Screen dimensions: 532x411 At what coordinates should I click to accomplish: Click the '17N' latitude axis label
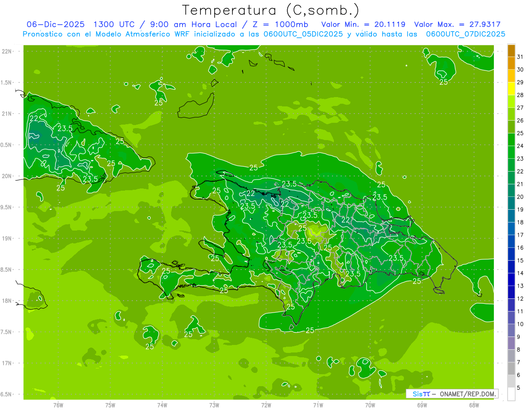7,364
